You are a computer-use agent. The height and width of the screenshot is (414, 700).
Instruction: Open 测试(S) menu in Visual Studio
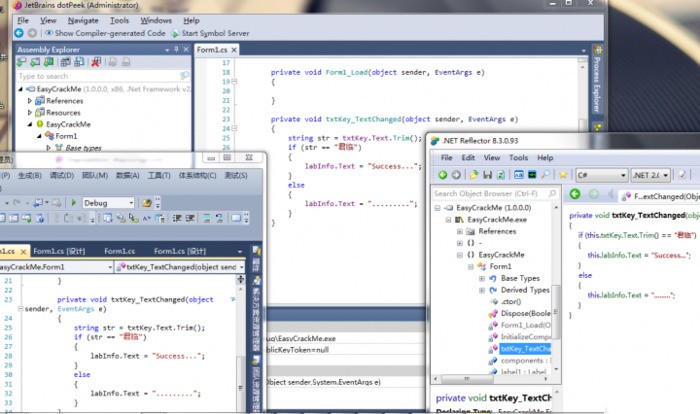tap(236, 176)
